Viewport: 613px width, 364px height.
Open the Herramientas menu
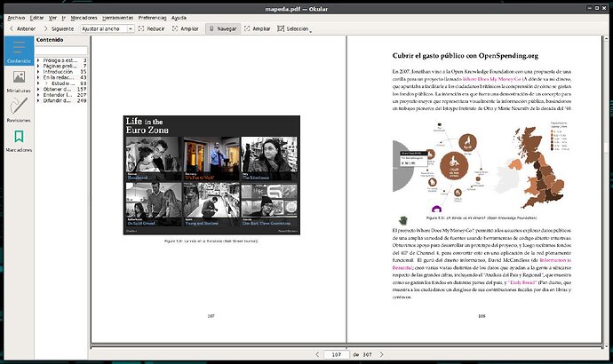click(120, 17)
